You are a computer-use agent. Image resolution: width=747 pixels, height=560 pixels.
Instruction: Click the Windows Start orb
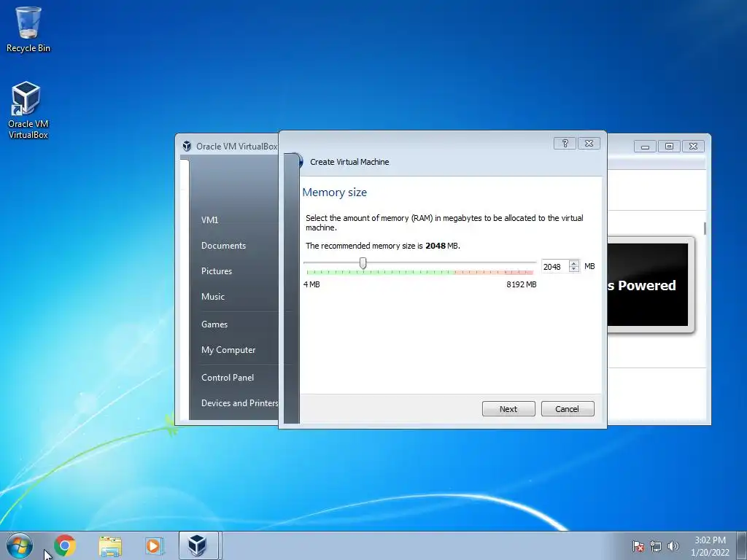pos(20,545)
